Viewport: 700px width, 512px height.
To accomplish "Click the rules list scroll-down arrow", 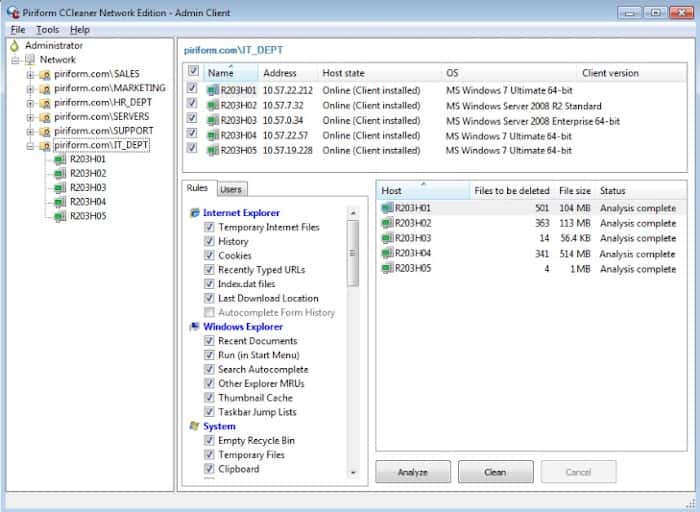I will point(353,472).
